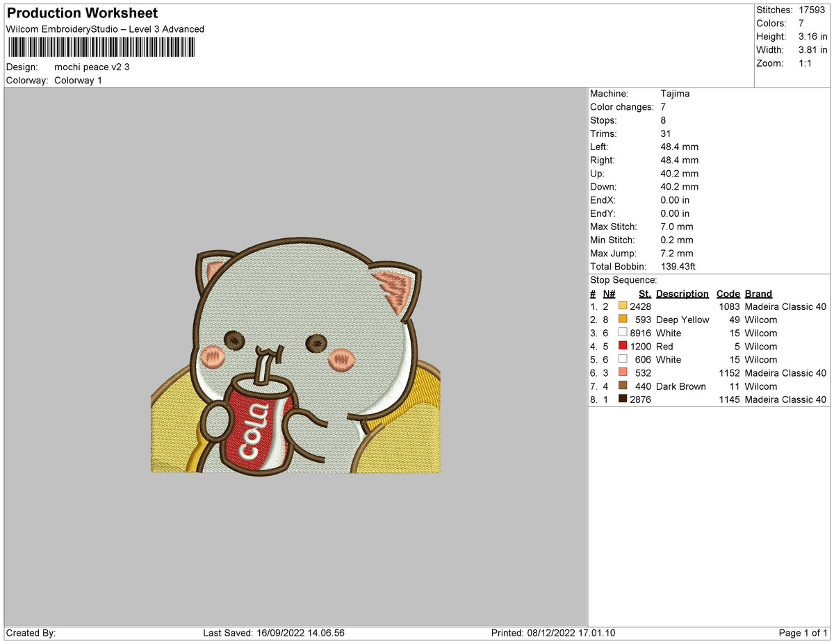
Task: Select the Dark Brown color swatch
Action: [x=623, y=386]
